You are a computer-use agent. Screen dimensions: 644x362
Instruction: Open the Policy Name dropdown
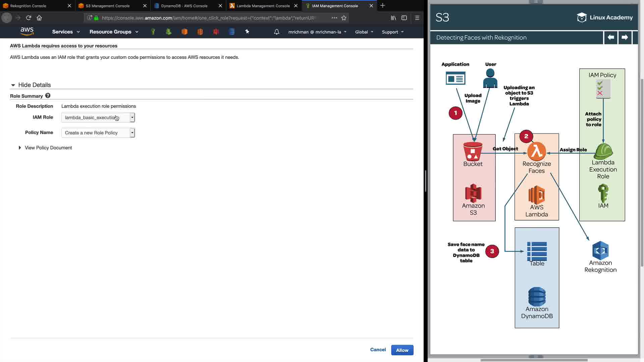[98, 133]
